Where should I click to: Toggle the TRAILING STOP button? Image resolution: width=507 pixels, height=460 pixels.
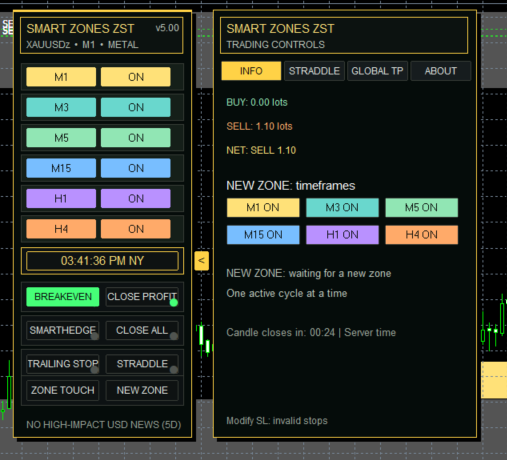[x=63, y=364]
